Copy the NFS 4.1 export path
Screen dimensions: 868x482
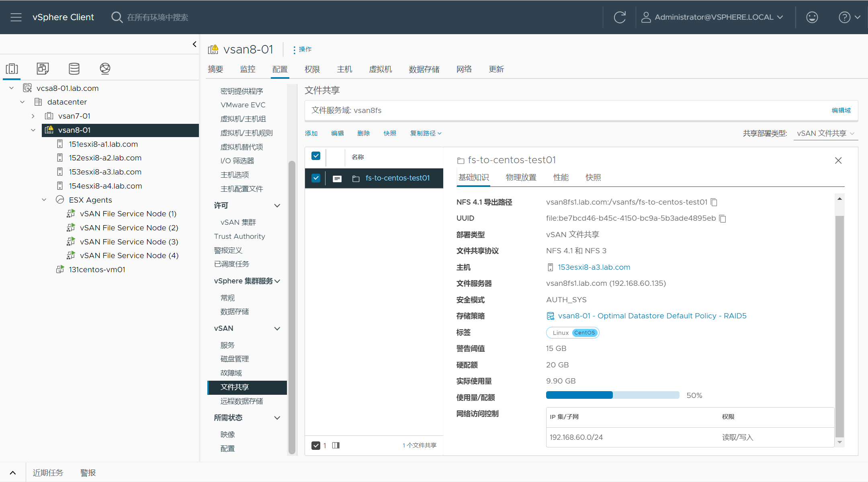(714, 202)
